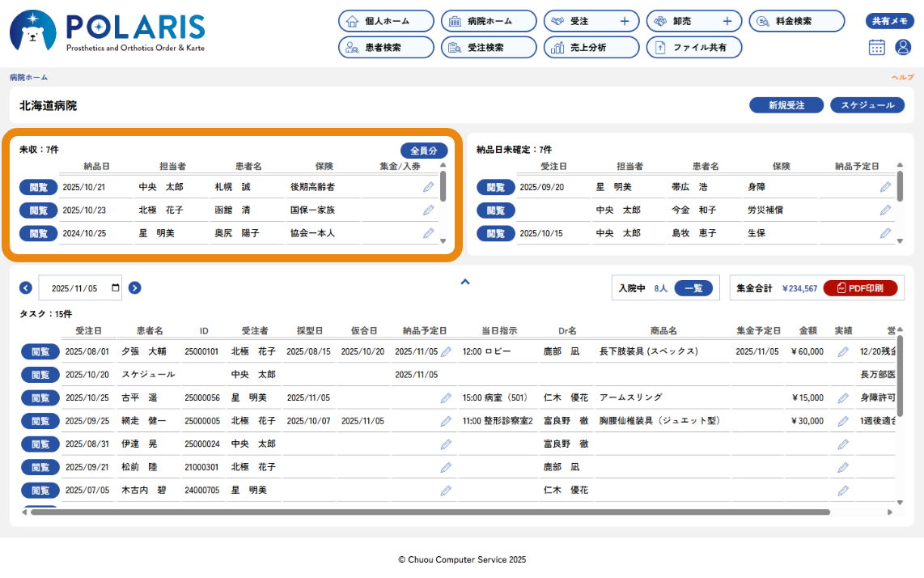Viewport: 924px width, 578px height.
Task: Click the ヘルプ link
Action: (902, 78)
